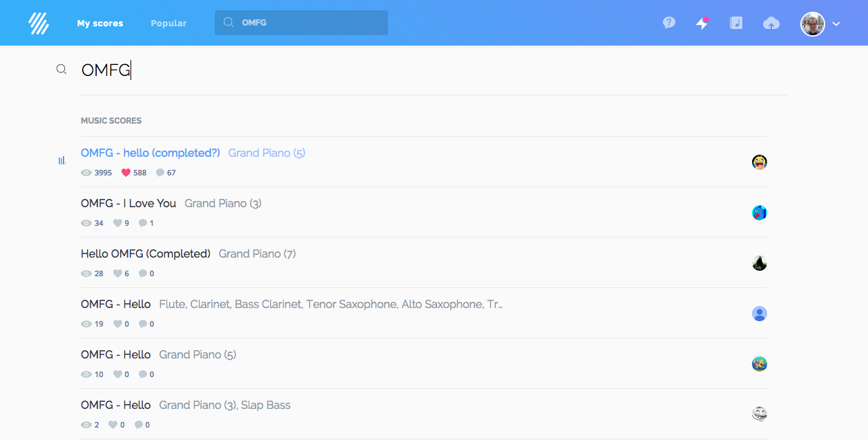Click the eye icon showing 28 views

86,274
